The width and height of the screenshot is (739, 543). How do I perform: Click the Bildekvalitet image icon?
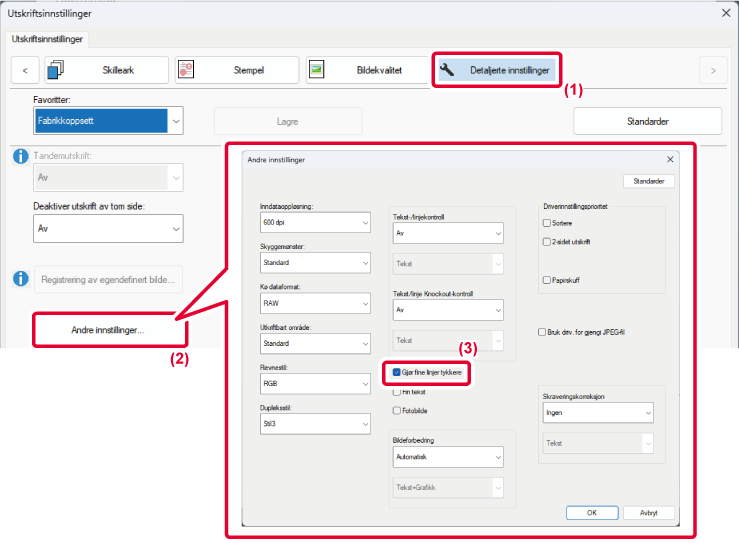(x=317, y=70)
